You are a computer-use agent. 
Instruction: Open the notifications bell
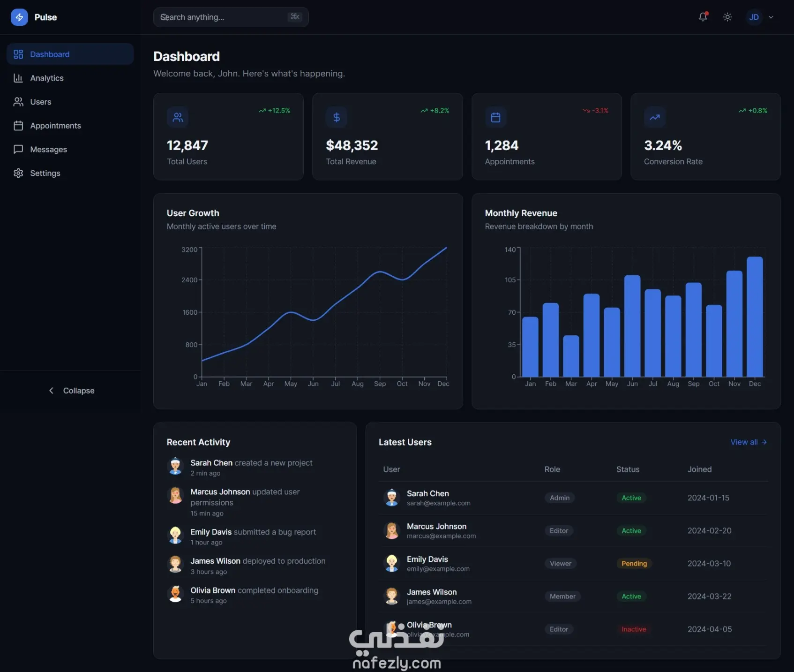tap(703, 17)
